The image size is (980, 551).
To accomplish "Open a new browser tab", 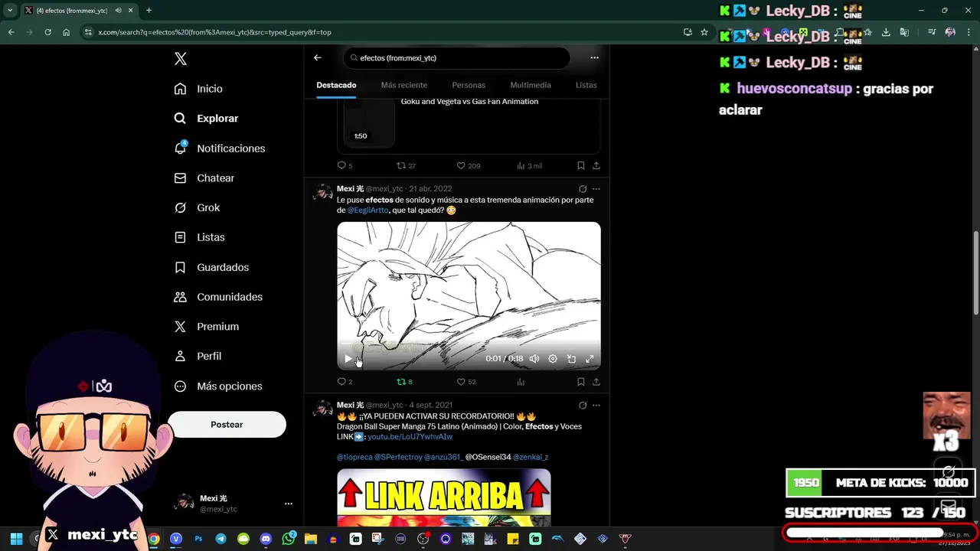I will [x=149, y=11].
